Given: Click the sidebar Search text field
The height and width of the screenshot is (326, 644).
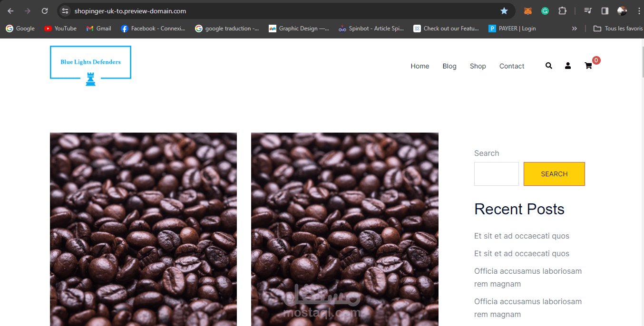Looking at the screenshot, I should click(x=497, y=174).
